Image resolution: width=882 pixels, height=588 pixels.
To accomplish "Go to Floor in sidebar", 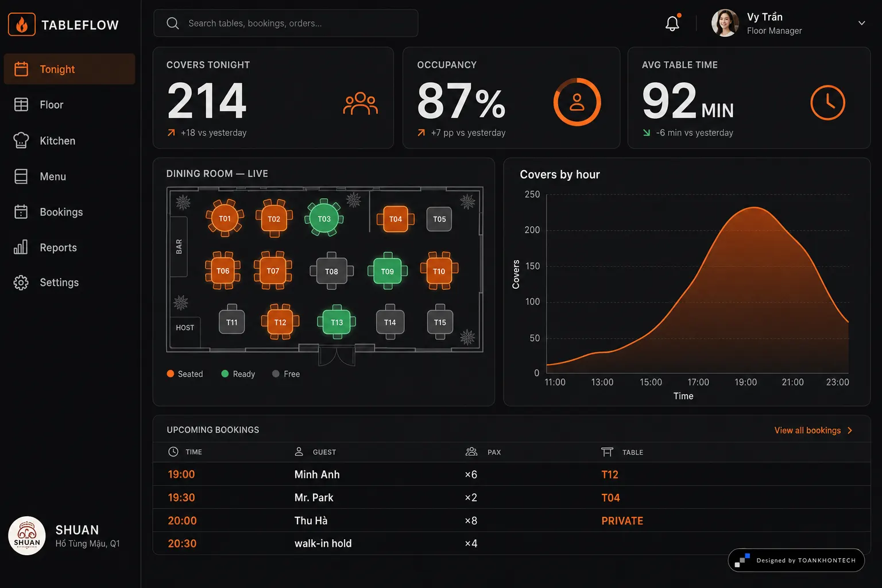I will (x=69, y=105).
